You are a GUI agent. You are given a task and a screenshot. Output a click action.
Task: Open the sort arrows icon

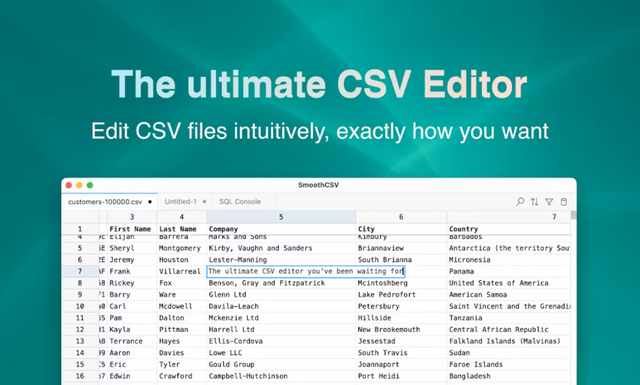(535, 202)
